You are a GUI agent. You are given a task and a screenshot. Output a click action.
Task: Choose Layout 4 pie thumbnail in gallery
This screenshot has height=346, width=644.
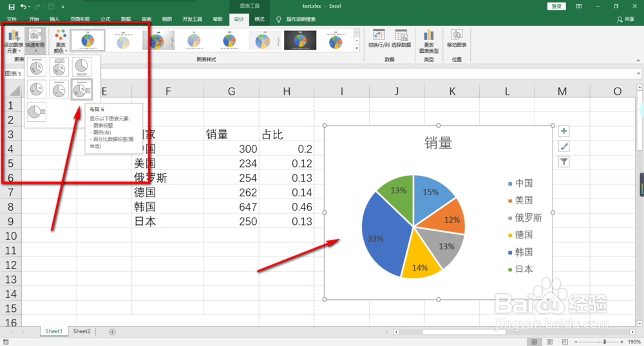click(36, 89)
